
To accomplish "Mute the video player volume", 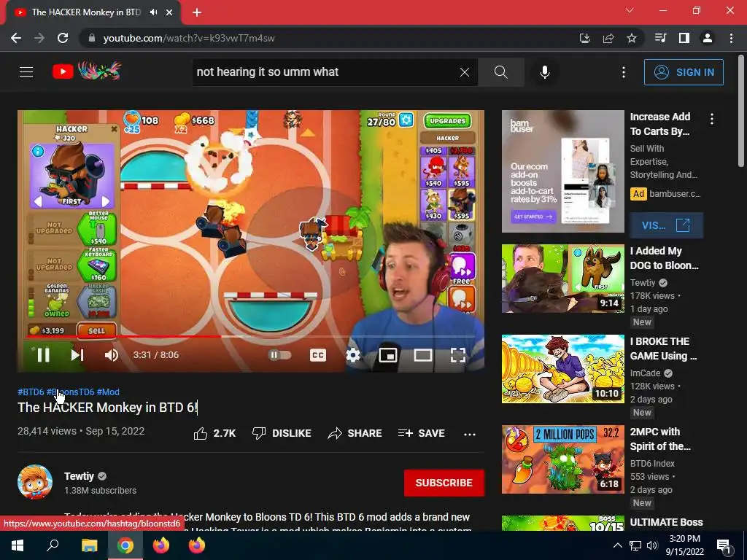I will pos(112,355).
